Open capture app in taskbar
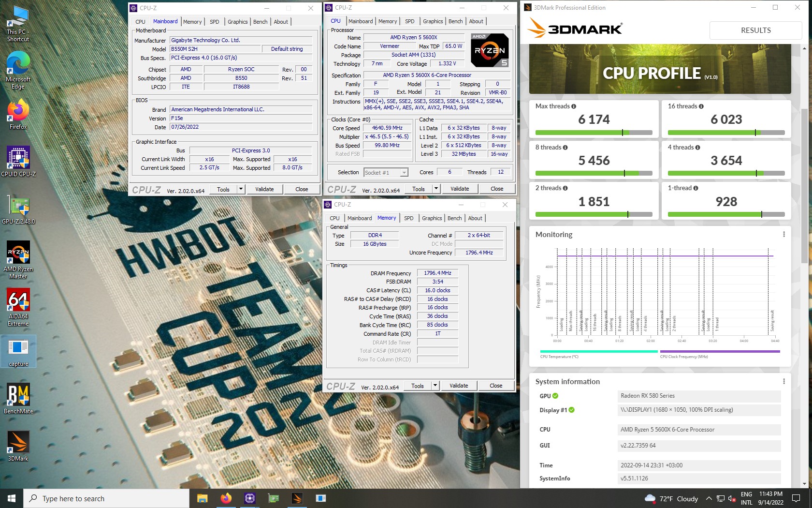812x508 pixels. click(321, 498)
